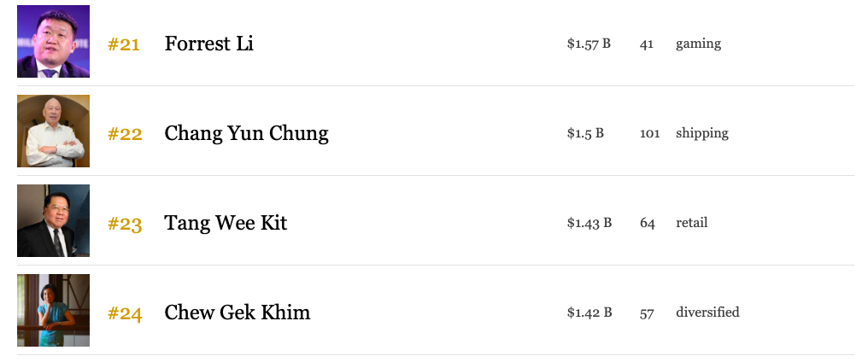Select the #23 rank label
The width and height of the screenshot is (868, 362).
click(125, 225)
